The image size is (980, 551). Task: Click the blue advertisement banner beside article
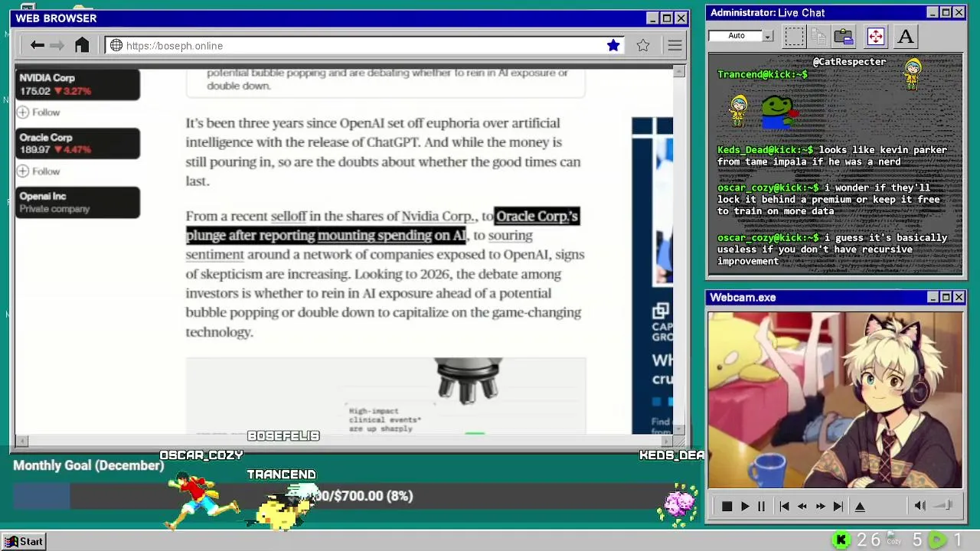point(652,275)
